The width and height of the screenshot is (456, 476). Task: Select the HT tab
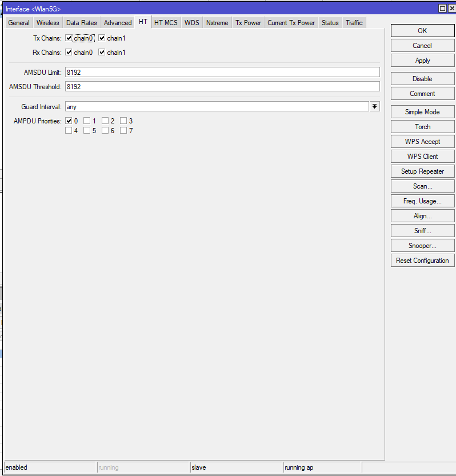143,22
